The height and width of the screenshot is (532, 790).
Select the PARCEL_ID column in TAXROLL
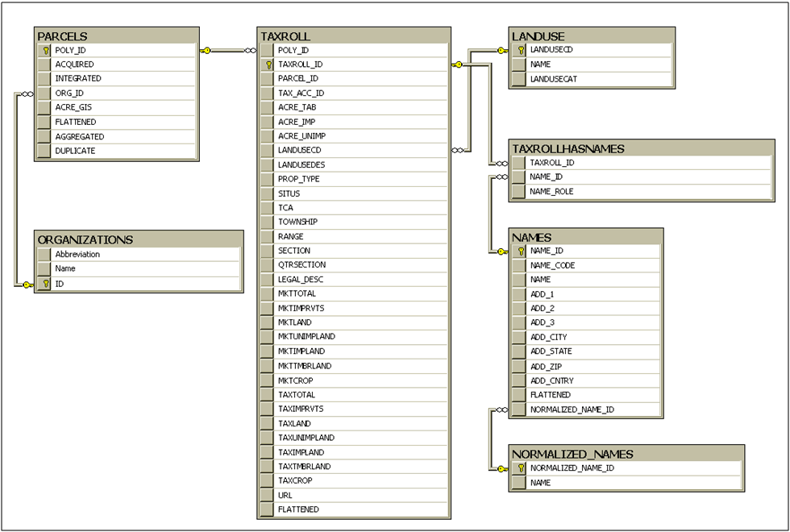click(354, 79)
